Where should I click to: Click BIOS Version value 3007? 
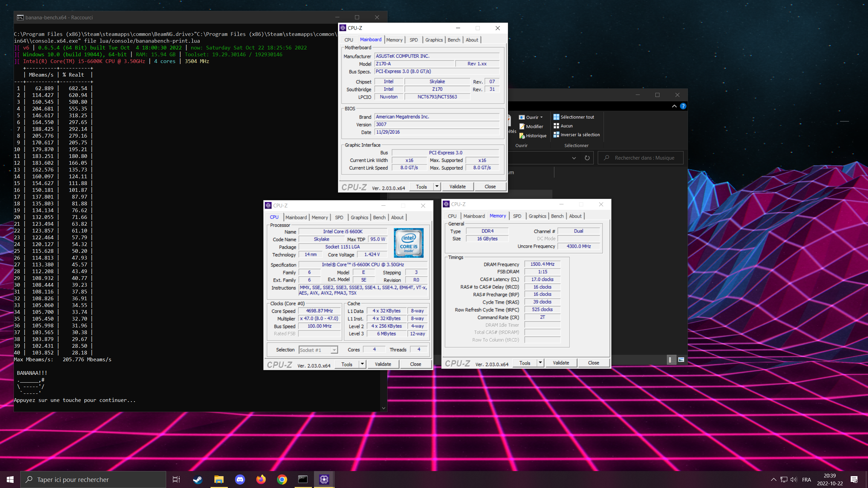[437, 124]
